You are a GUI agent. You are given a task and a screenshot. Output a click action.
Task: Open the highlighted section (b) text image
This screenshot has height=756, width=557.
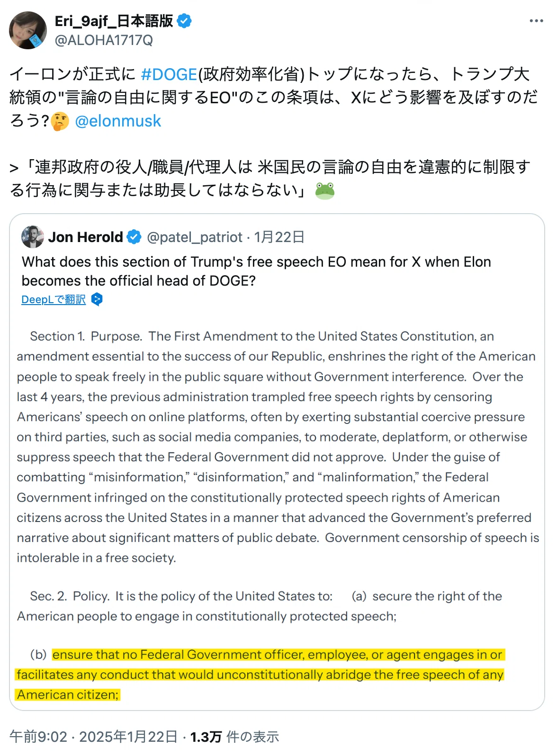[260, 675]
